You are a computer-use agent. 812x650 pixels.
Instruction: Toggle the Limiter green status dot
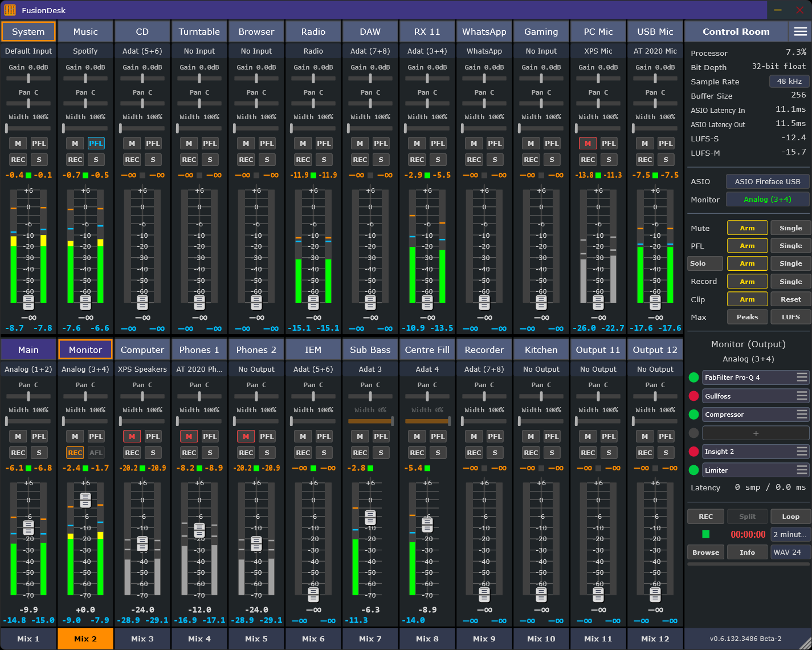[693, 470]
